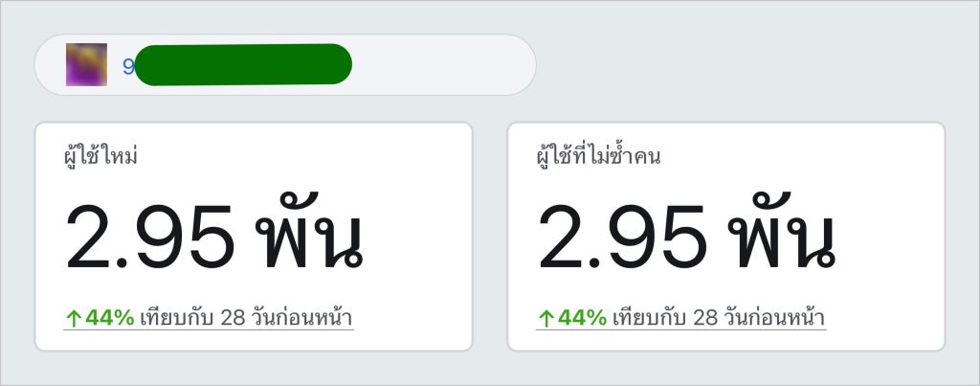Open เทียบกับ 28 วันก่อนหน้า under ผู้ใช้ที่ไม่ซ้ำคน
Screen dimensions: 980x386
[718, 318]
